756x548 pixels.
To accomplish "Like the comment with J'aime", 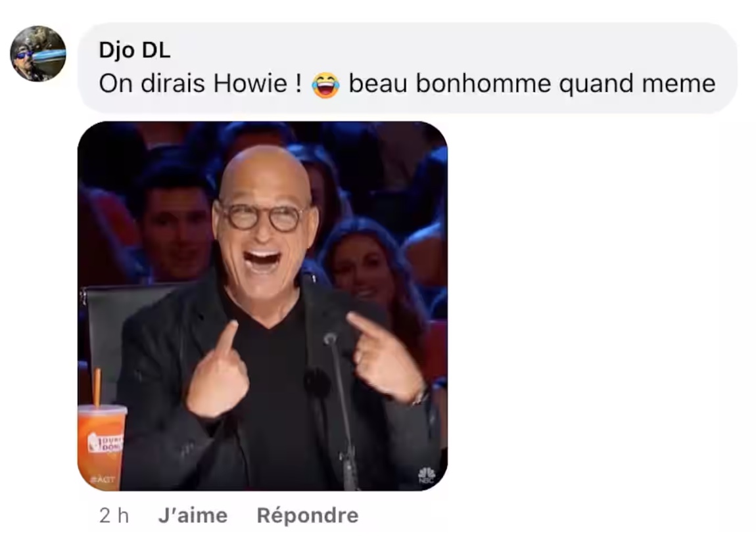I will click(x=193, y=515).
